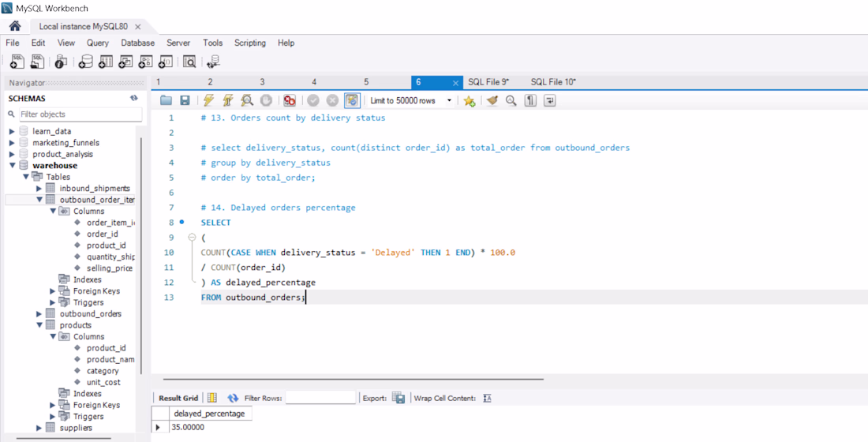Toggle stop-on-error execution mode
This screenshot has height=442, width=868.
pos(290,100)
